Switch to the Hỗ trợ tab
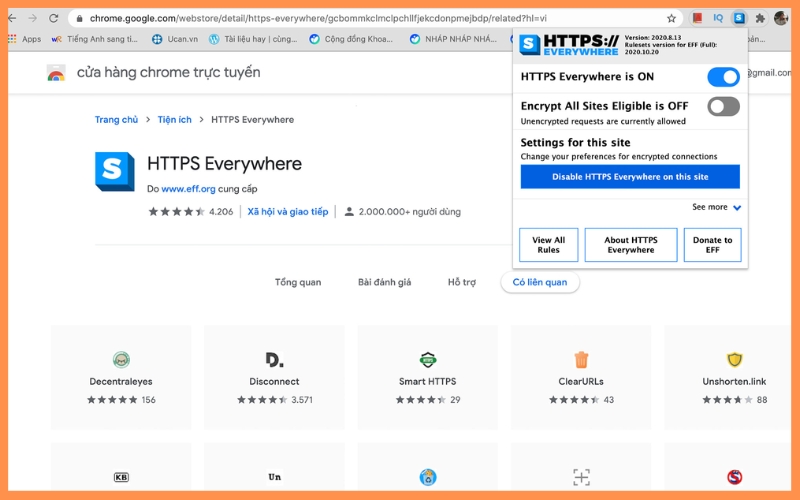This screenshot has width=800, height=500. [462, 282]
